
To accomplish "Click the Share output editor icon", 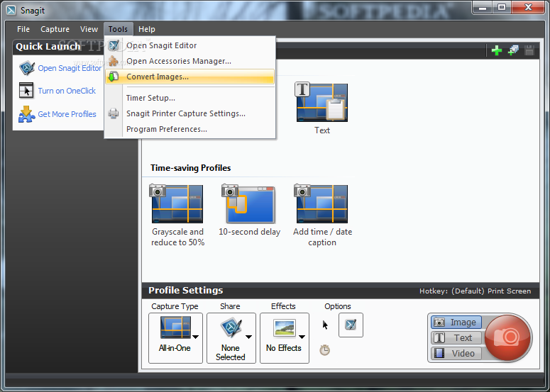I will coord(231,327).
